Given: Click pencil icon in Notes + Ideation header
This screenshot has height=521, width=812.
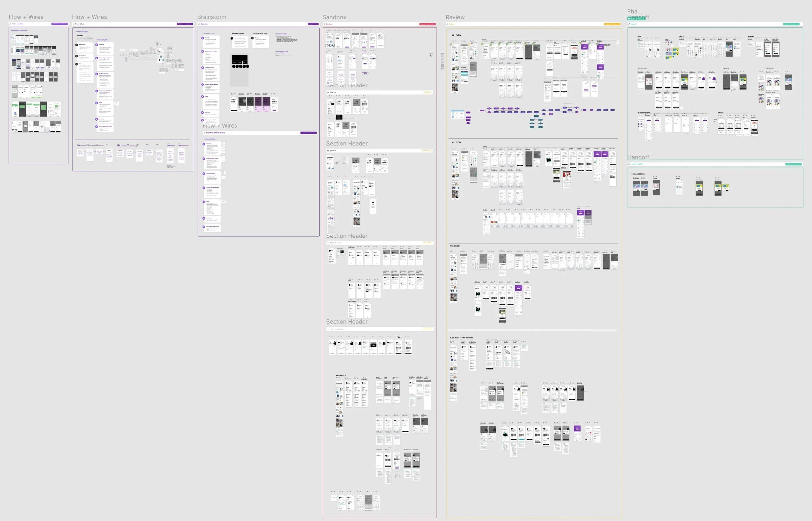Looking at the screenshot, I should (x=10, y=24).
